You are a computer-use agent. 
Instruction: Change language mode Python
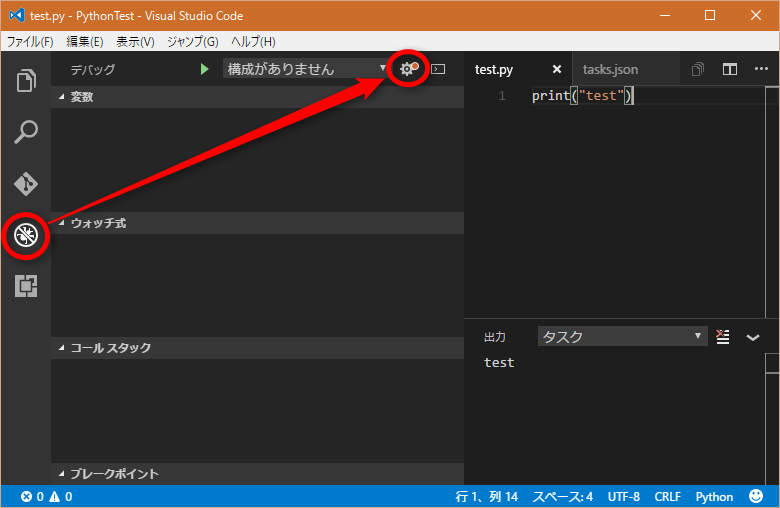(714, 497)
